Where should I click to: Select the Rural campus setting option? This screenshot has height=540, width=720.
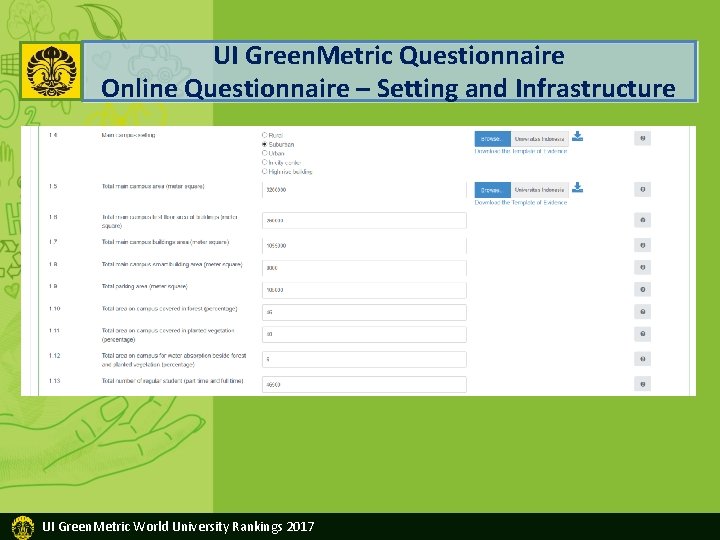[x=264, y=135]
